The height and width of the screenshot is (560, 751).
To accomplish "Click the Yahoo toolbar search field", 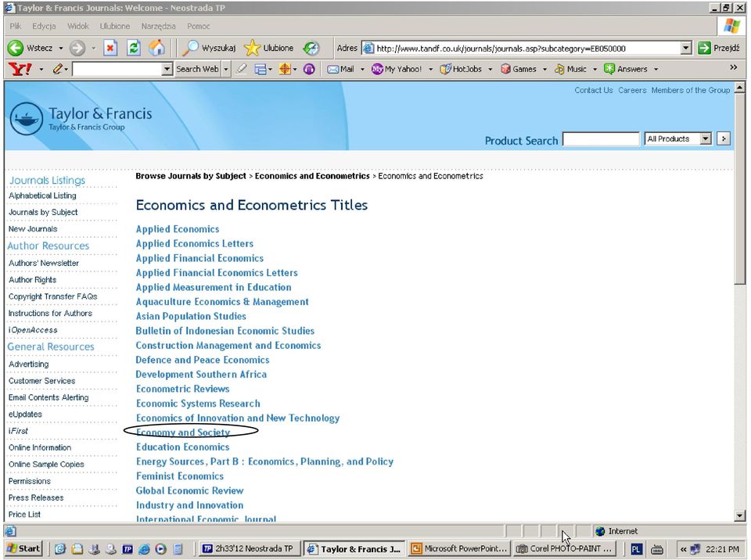I will (x=117, y=70).
